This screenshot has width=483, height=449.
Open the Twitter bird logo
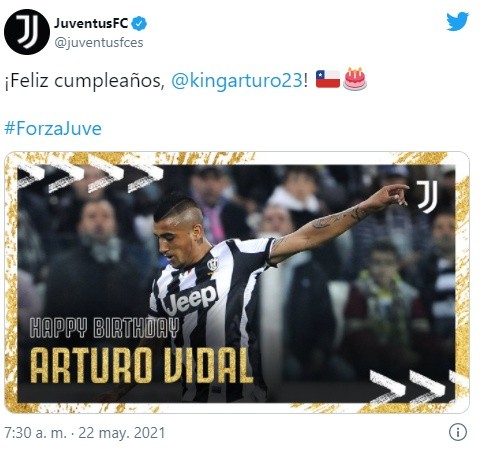click(457, 21)
